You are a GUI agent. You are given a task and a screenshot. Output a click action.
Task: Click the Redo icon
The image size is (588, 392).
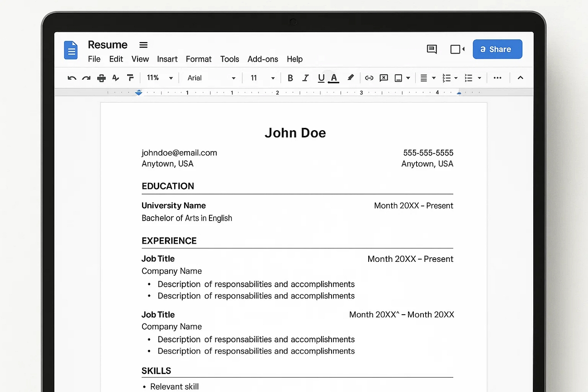[86, 77]
